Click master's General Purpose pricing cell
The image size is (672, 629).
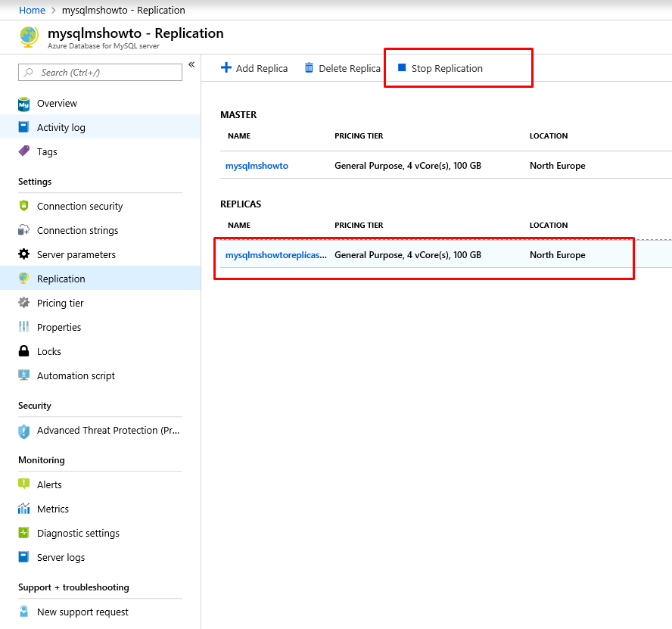(408, 166)
